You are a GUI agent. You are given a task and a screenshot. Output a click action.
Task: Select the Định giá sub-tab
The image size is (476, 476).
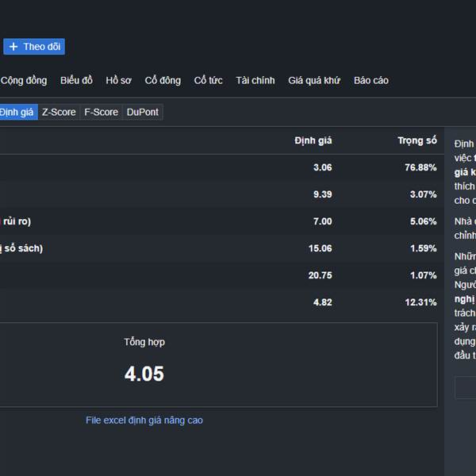(x=17, y=112)
